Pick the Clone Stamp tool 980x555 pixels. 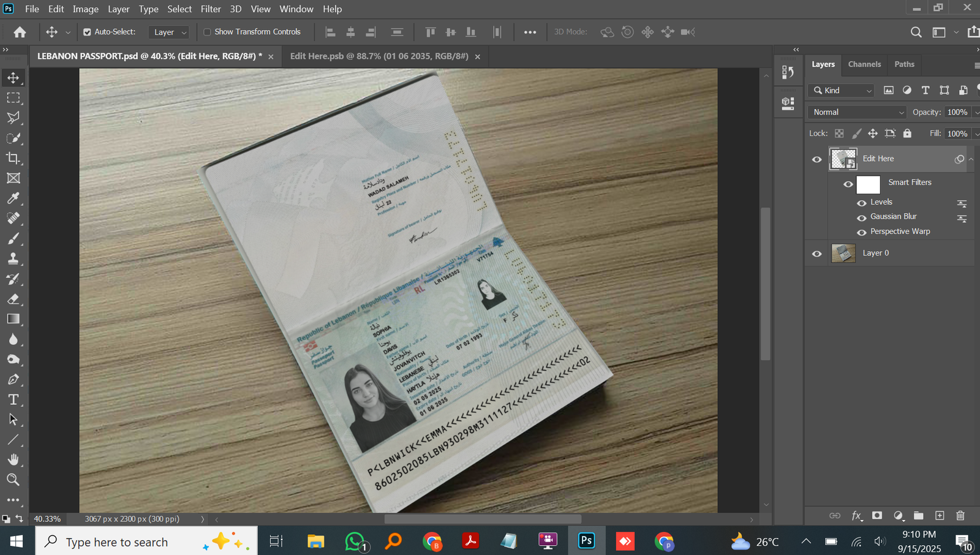click(13, 259)
